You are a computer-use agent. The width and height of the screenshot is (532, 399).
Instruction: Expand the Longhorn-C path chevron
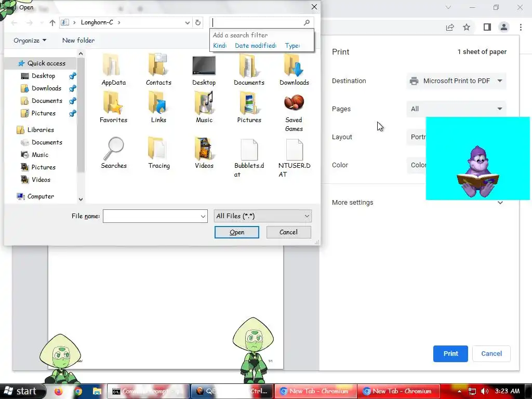point(119,23)
